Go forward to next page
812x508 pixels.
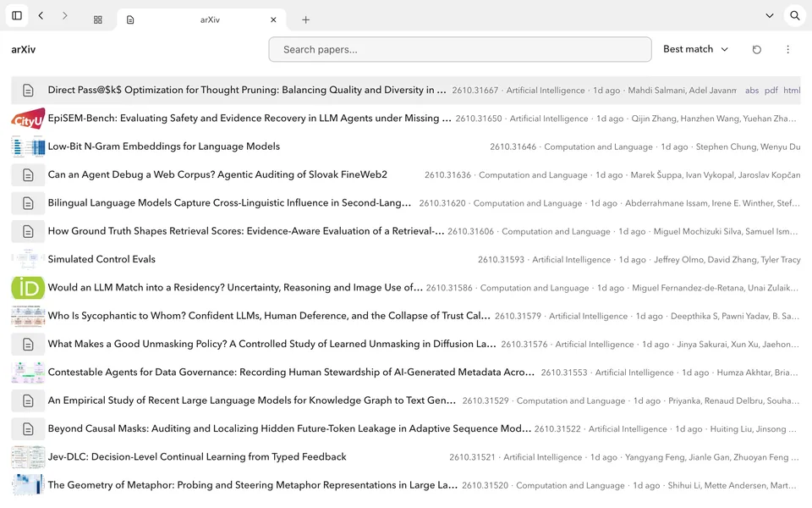(65, 15)
